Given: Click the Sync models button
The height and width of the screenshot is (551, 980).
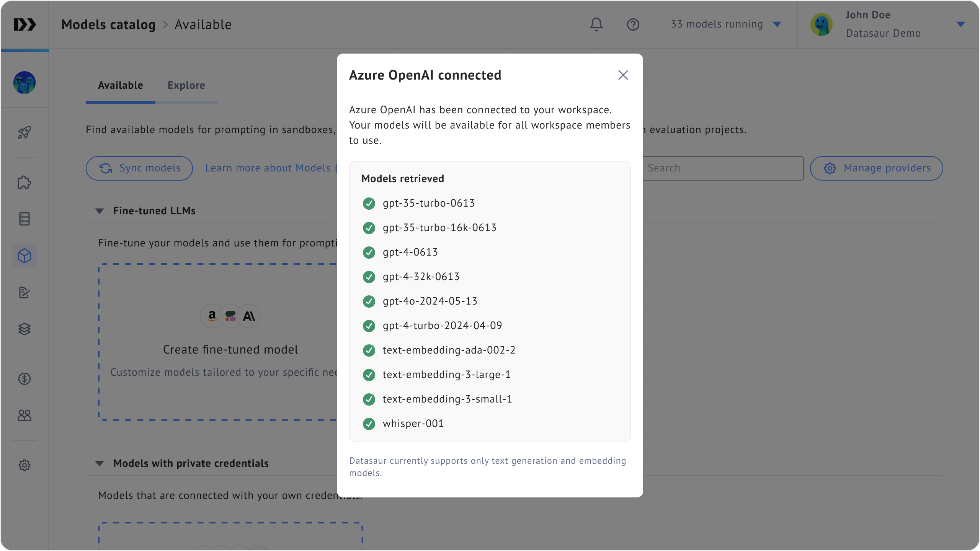Looking at the screenshot, I should click(139, 168).
